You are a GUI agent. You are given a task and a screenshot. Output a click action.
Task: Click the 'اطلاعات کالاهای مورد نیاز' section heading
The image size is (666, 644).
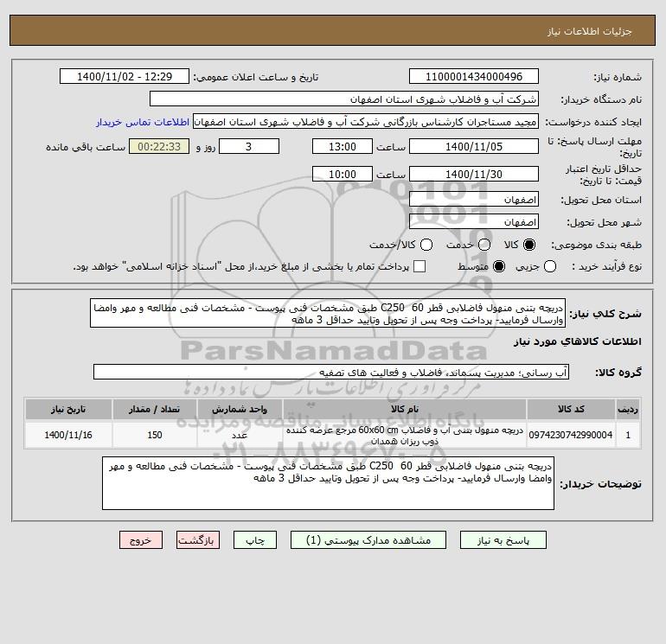pyautogui.click(x=578, y=341)
